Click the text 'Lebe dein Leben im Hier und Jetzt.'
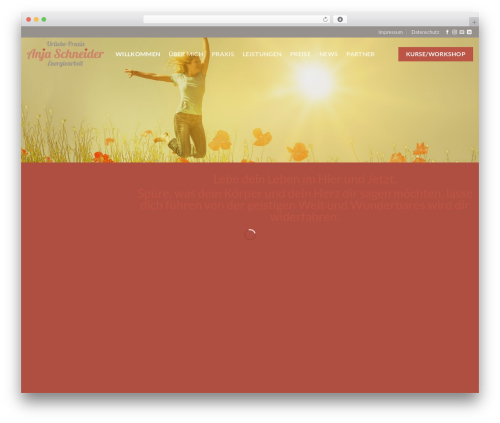This screenshot has height=423, width=500. pos(304,179)
